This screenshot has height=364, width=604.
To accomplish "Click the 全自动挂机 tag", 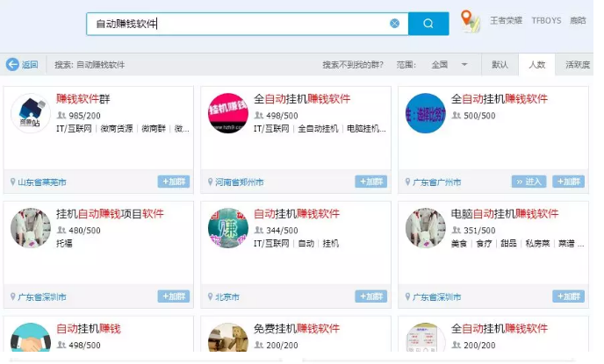I will 318,129.
